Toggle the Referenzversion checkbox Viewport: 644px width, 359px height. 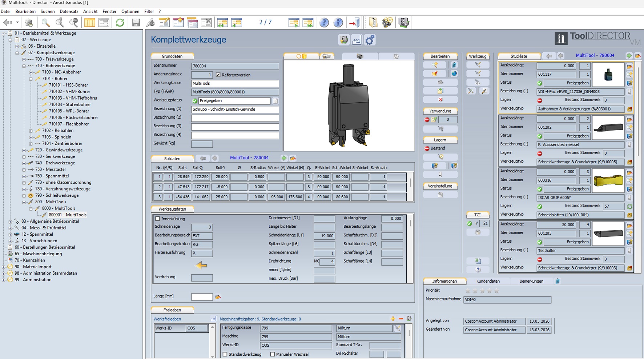pyautogui.click(x=218, y=75)
